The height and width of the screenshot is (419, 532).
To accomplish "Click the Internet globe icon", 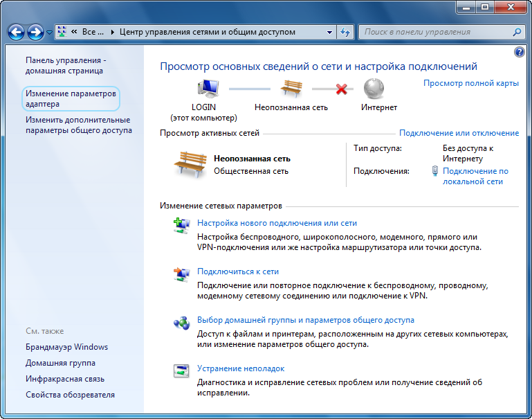I will [374, 88].
